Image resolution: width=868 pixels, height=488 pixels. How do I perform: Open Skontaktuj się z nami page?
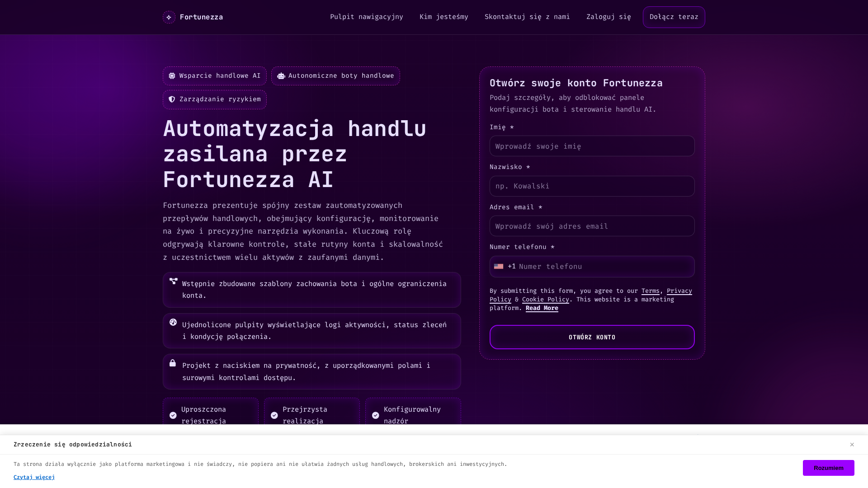point(527,17)
